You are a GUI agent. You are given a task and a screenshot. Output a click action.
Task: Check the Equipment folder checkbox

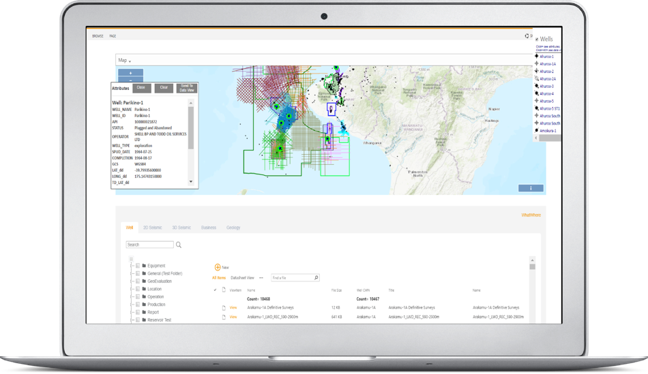coord(138,266)
